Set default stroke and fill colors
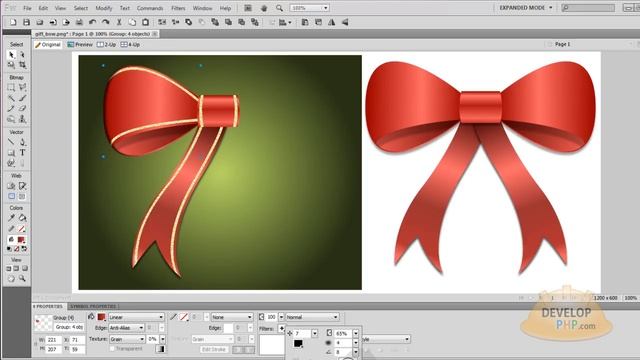640x360 pixels. click(x=9, y=249)
